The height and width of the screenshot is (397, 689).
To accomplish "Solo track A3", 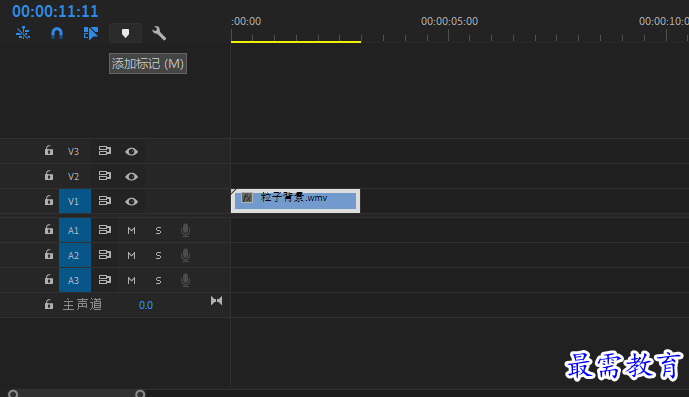I will (158, 280).
